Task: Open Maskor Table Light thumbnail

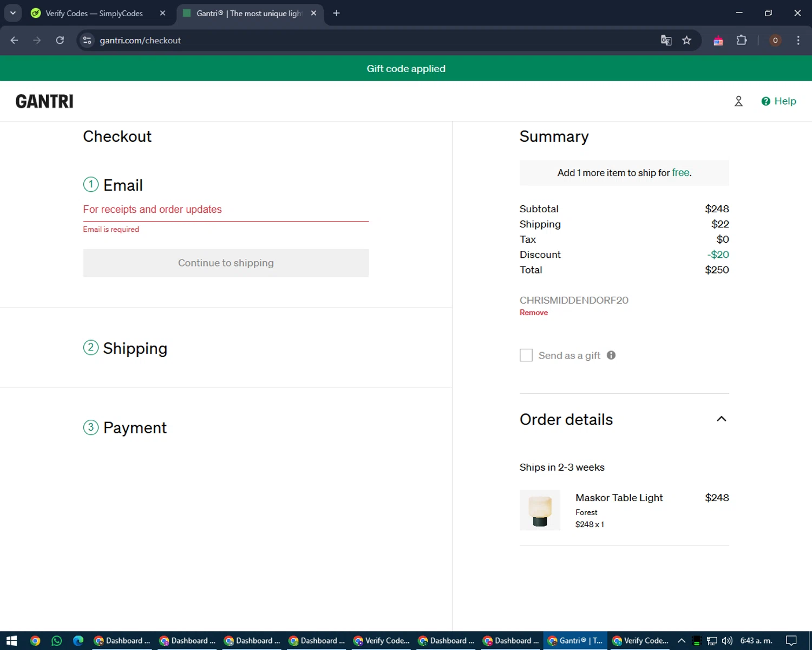Action: point(540,510)
